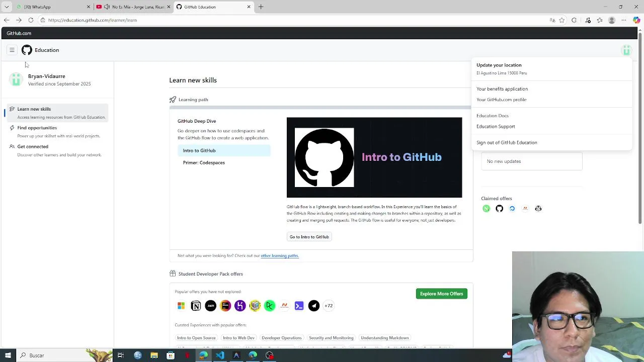Show the +72 more offers badge
This screenshot has width=644, height=362.
click(x=329, y=306)
